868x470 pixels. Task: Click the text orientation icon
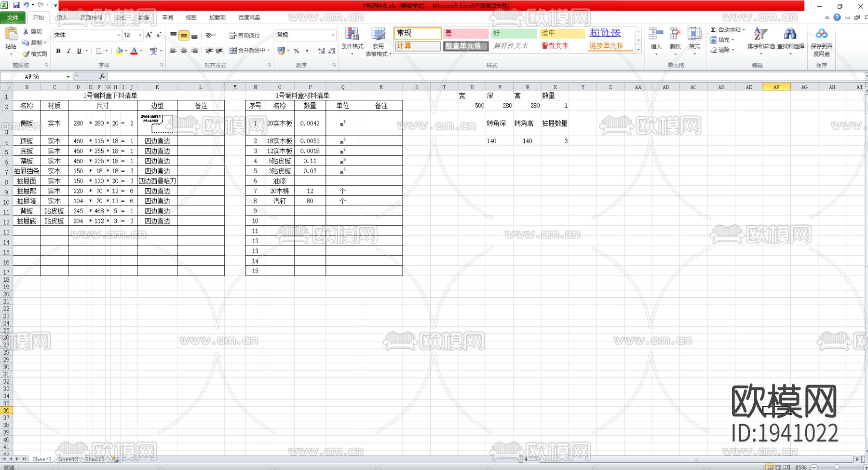(209, 35)
